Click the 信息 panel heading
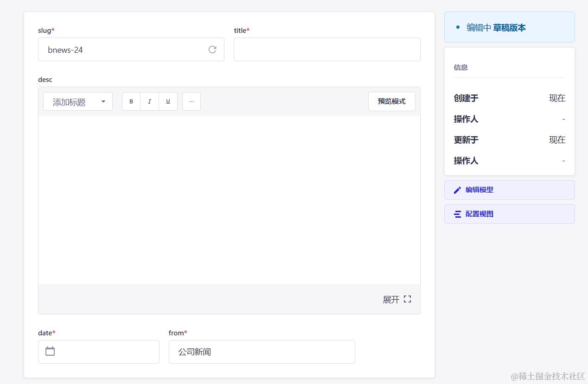This screenshot has height=384, width=588. (461, 68)
